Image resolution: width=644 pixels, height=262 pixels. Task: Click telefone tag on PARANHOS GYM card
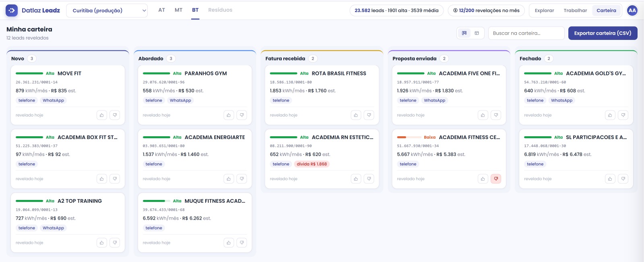[154, 100]
